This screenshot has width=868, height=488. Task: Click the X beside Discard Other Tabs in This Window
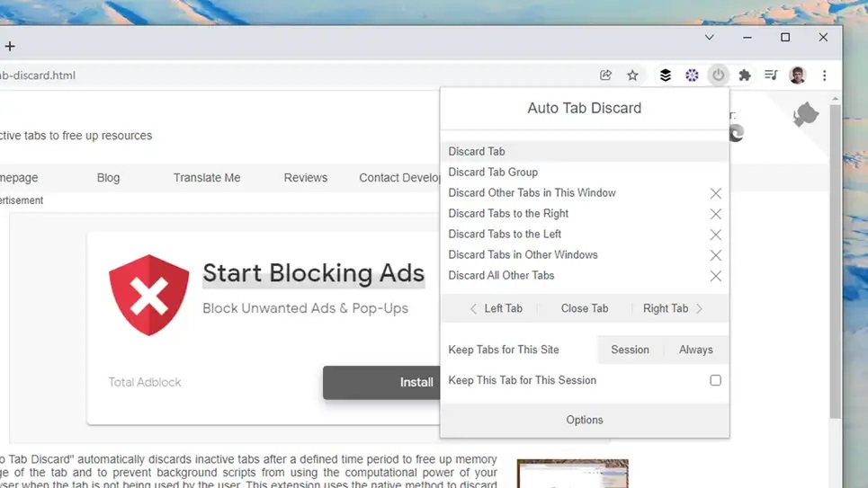pos(715,193)
